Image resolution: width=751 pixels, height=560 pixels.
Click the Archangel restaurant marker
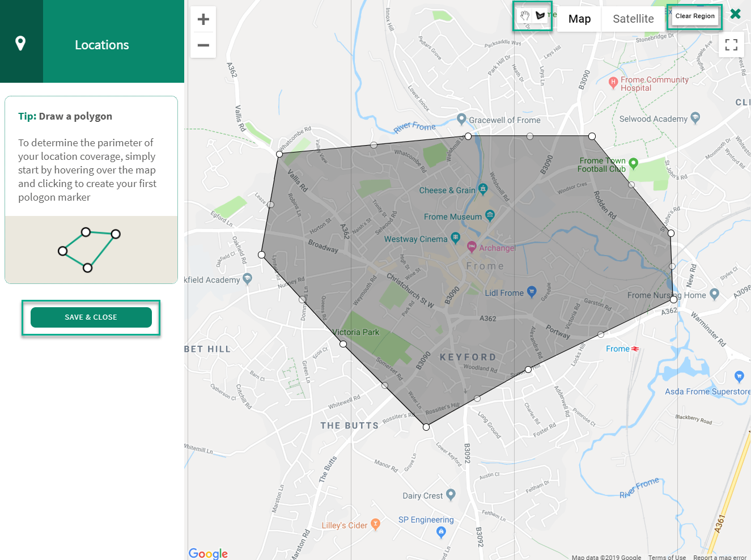(472, 247)
